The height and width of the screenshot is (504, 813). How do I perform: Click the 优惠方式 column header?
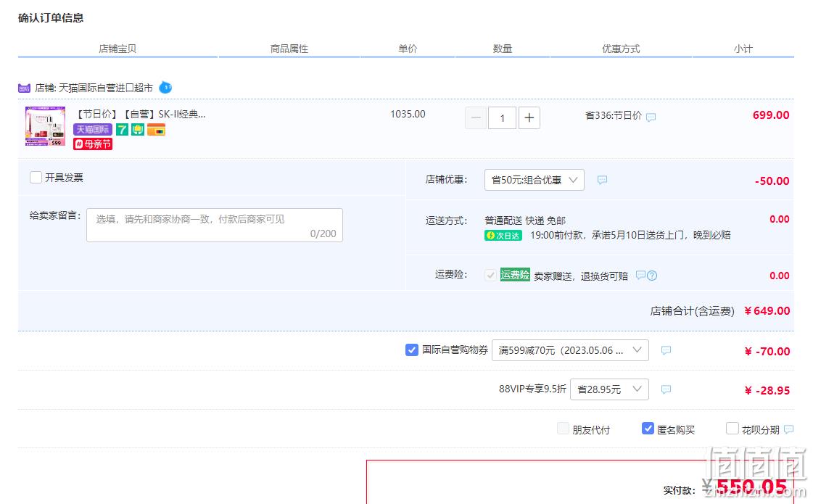(x=621, y=49)
